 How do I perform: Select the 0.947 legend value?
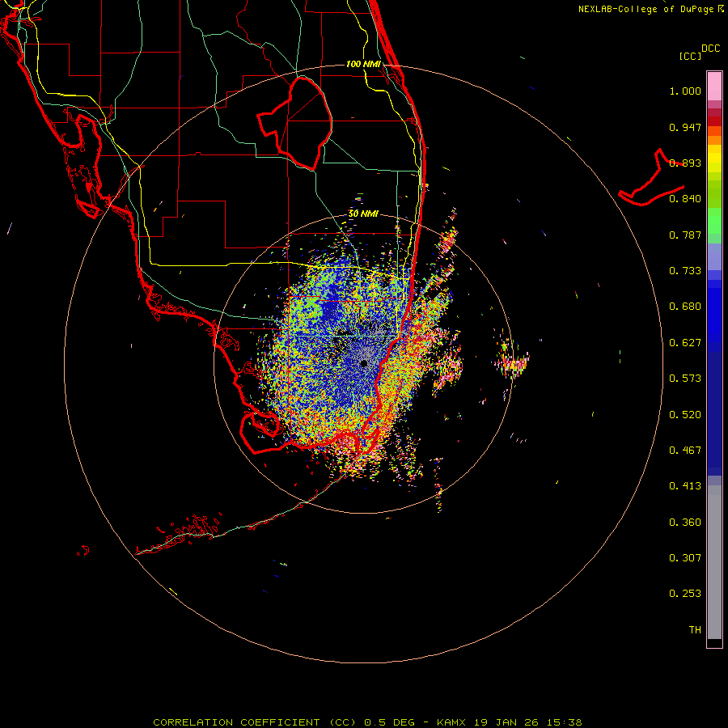tap(685, 127)
